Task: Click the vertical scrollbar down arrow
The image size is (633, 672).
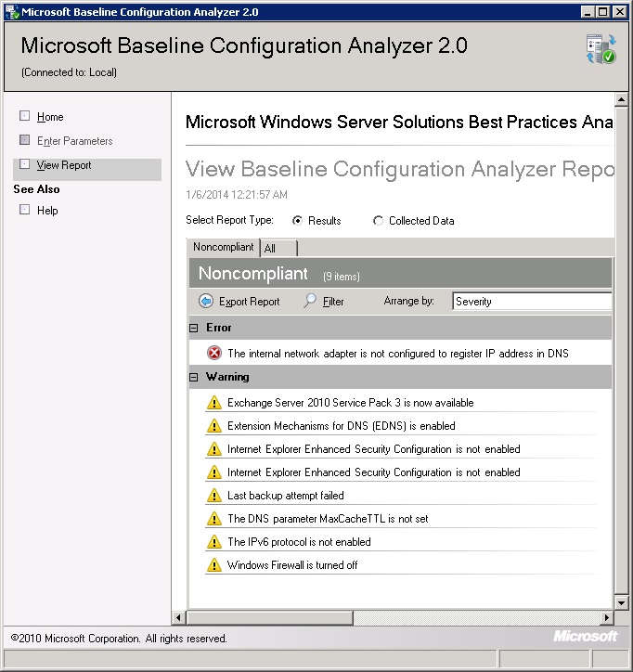Action: coord(621,603)
